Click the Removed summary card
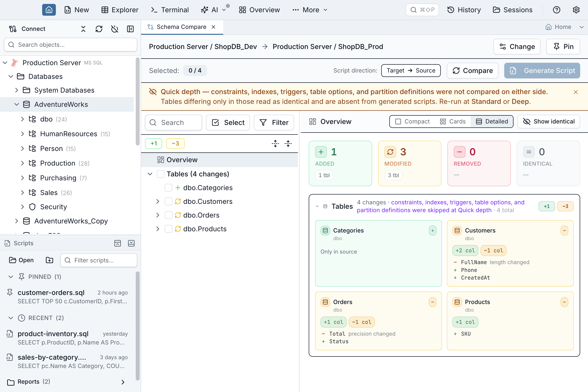The width and height of the screenshot is (588, 392). coord(479,163)
